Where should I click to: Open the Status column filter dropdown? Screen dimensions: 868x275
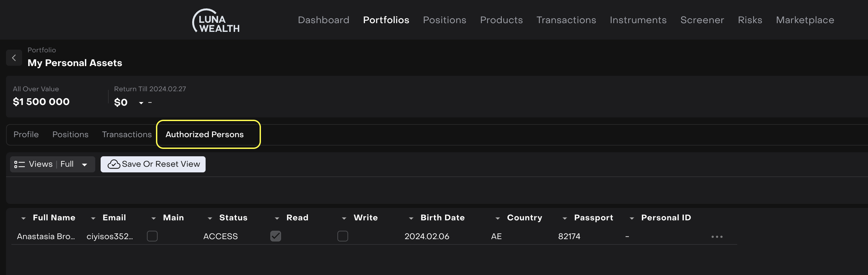click(210, 218)
